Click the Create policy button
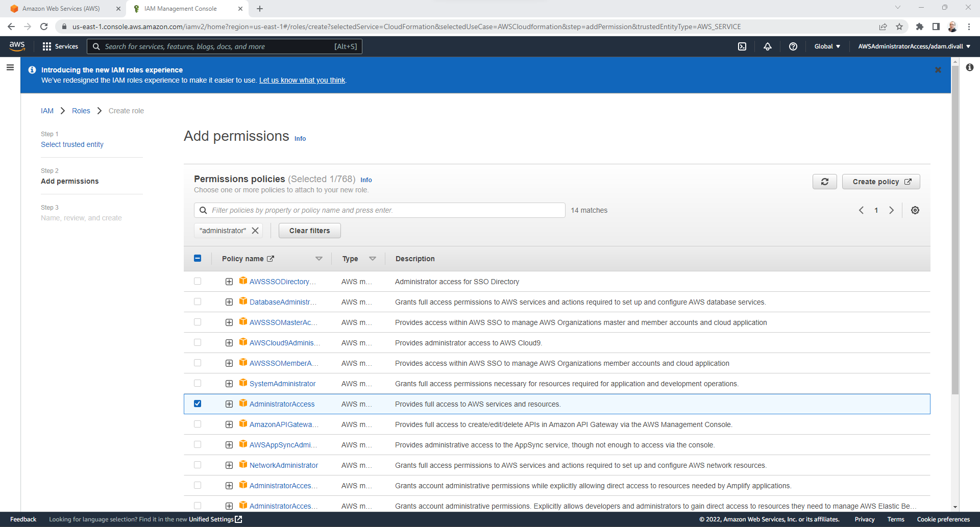The image size is (980, 527). [881, 182]
